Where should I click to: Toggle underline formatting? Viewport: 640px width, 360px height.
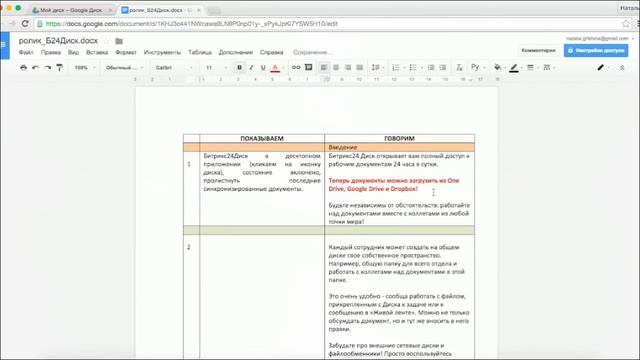263,67
